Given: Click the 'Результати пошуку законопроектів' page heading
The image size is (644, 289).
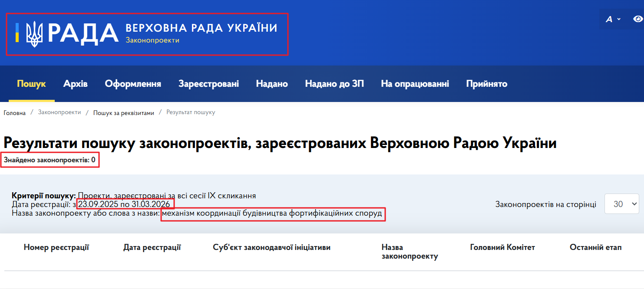Looking at the screenshot, I should [280, 142].
